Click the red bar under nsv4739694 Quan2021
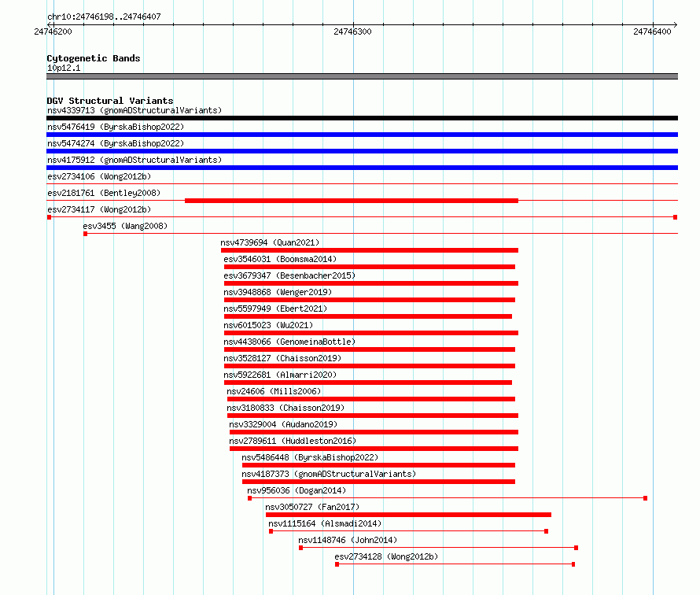The width and height of the screenshot is (700, 595). coord(370,250)
